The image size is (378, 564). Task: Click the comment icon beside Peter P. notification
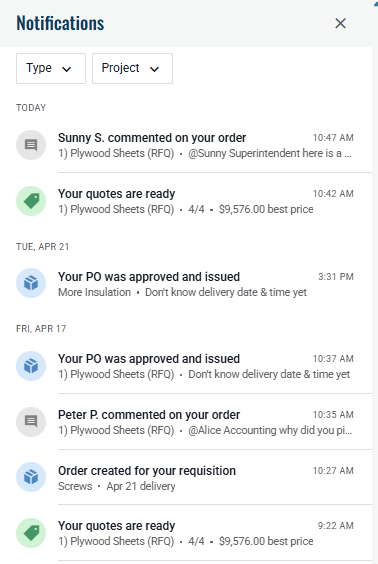(31, 422)
